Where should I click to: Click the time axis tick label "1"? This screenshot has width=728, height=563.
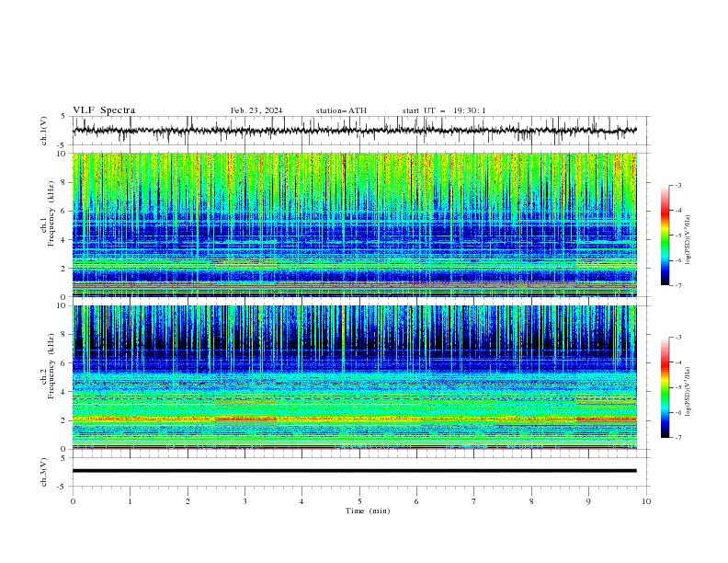[130, 501]
